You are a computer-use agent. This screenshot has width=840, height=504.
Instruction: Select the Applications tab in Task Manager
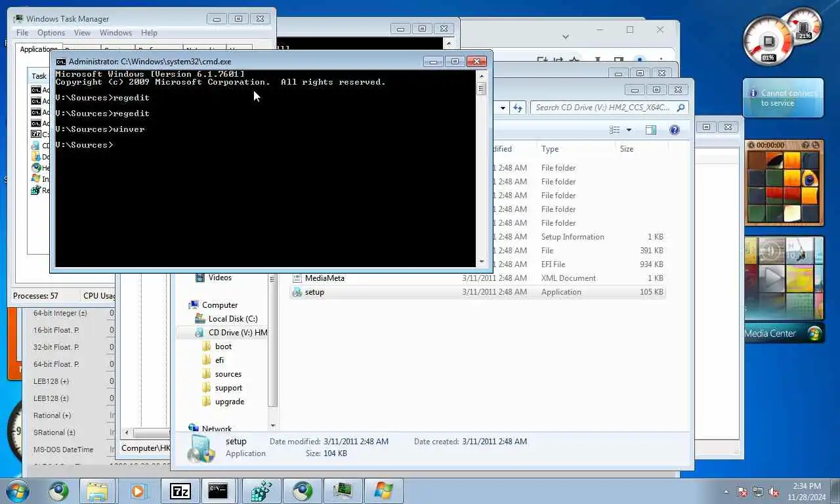(x=38, y=49)
